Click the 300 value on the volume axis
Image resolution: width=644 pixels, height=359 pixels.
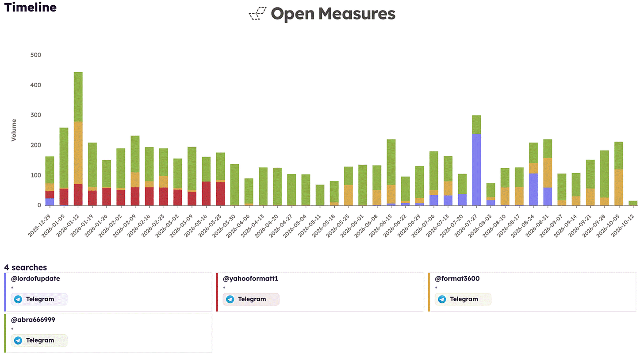click(35, 115)
